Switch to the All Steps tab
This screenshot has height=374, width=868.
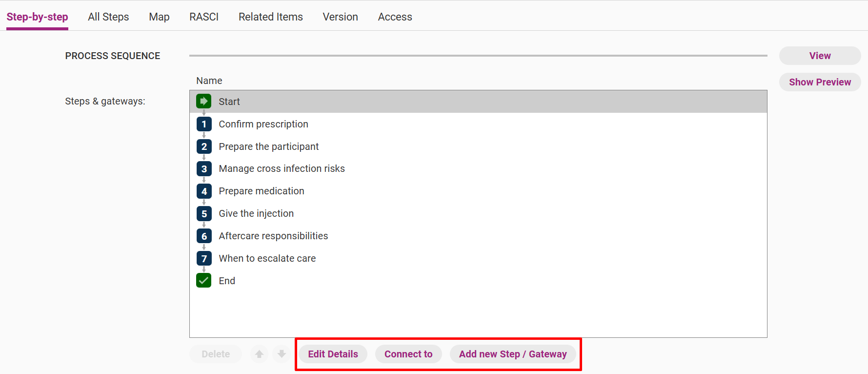click(108, 17)
